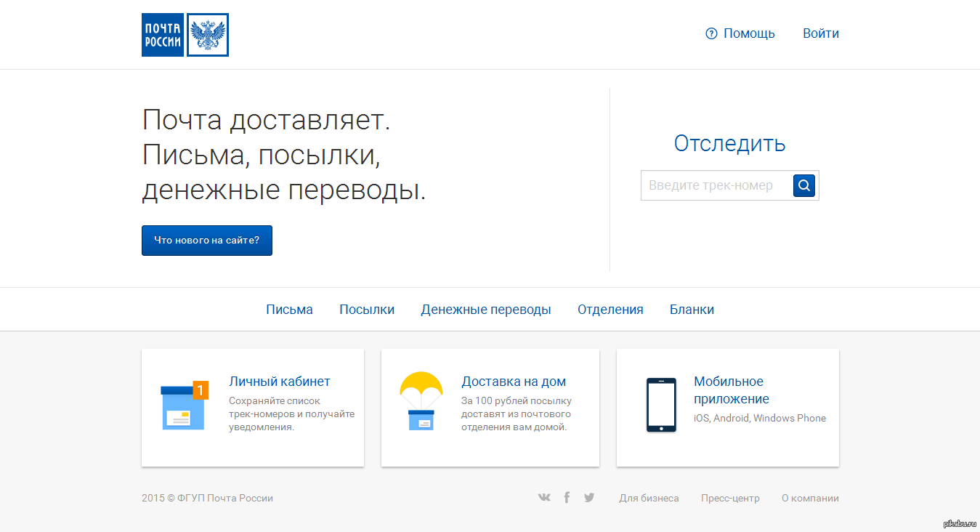Click the Отследить heading
Viewport: 980px width, 532px height.
tap(730, 143)
